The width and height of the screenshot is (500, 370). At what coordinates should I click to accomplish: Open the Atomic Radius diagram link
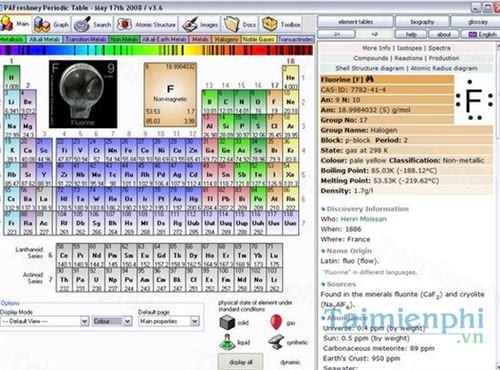(444, 68)
